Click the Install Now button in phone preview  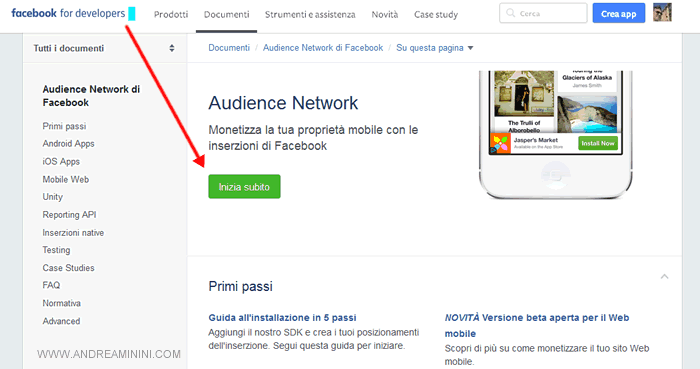[598, 143]
